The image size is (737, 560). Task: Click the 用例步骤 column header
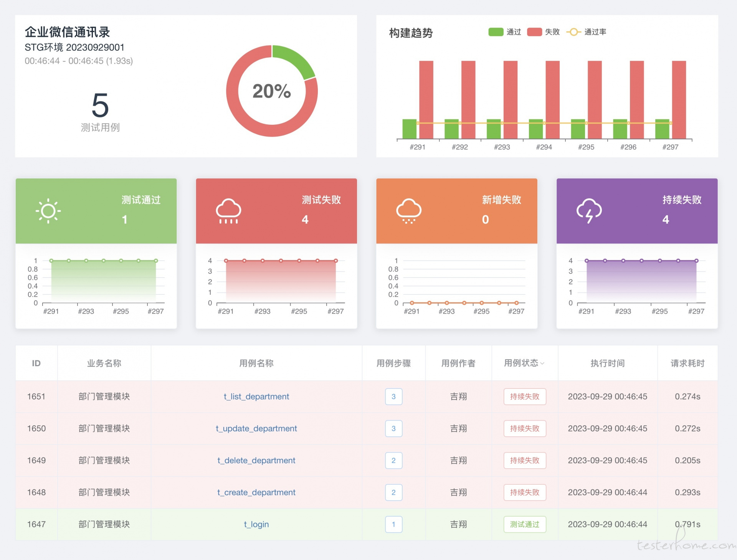point(393,363)
